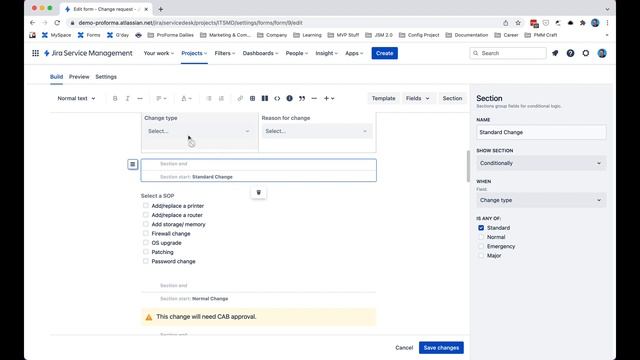Open the Dashboards menu
Viewport: 640px width, 360px height.
[x=260, y=53]
